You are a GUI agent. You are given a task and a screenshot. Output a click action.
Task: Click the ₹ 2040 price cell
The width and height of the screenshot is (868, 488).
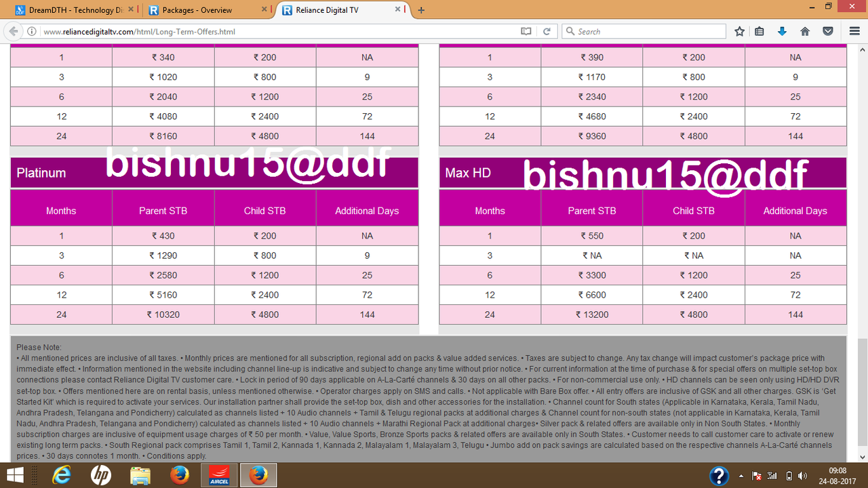point(163,97)
